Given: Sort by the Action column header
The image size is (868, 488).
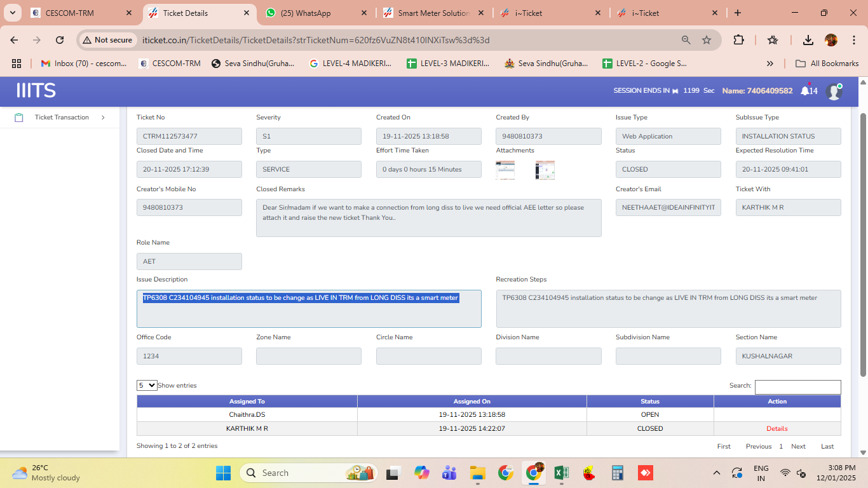Looking at the screenshot, I should (777, 402).
